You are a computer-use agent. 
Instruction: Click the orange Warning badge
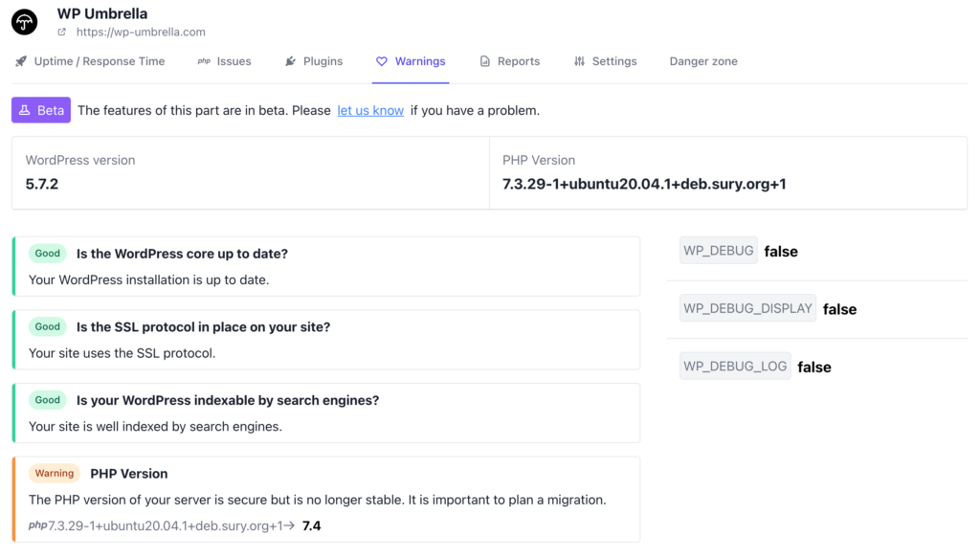click(55, 473)
